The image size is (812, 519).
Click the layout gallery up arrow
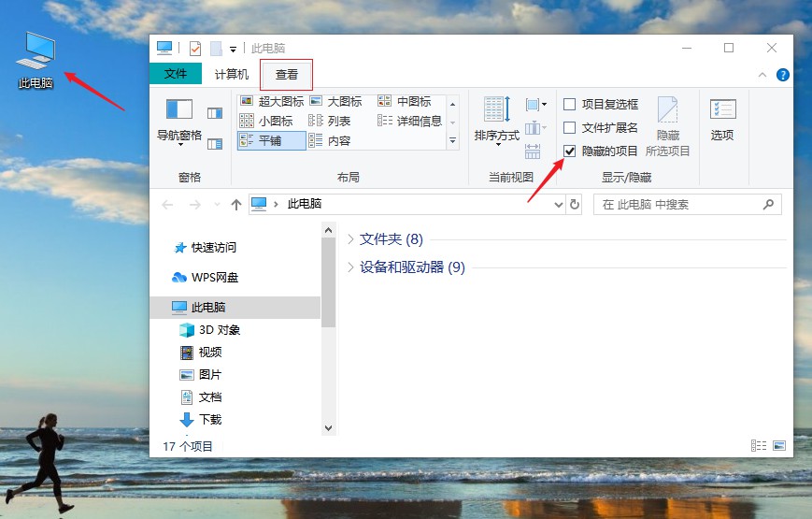[x=452, y=104]
